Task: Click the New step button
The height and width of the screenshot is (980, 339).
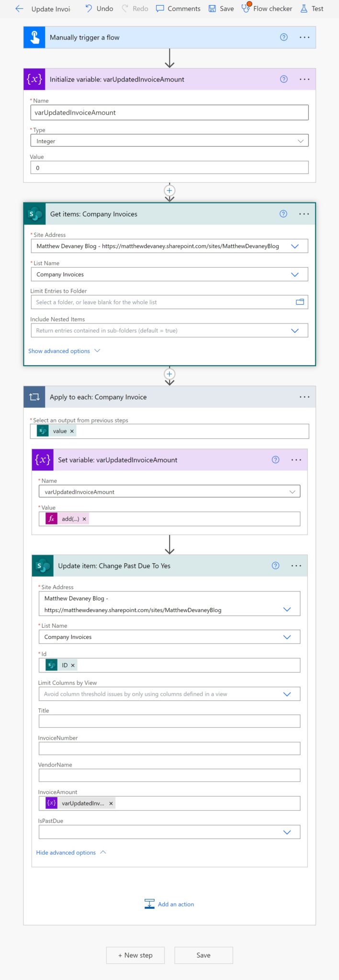Action: (136, 955)
